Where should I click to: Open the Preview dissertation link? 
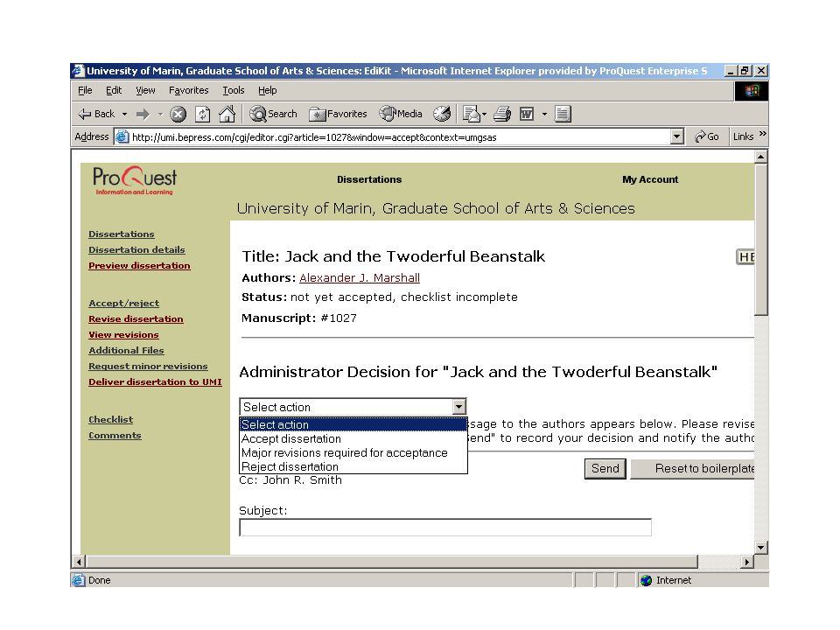tap(139, 266)
